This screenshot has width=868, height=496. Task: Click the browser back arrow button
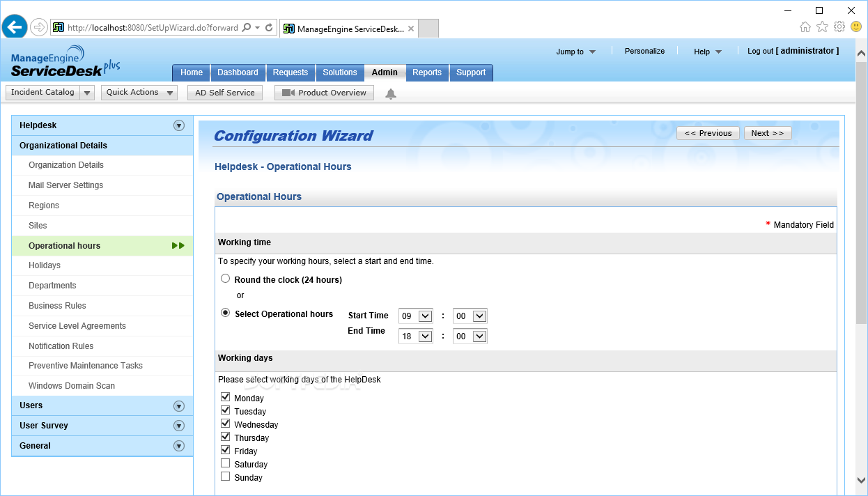[x=15, y=27]
